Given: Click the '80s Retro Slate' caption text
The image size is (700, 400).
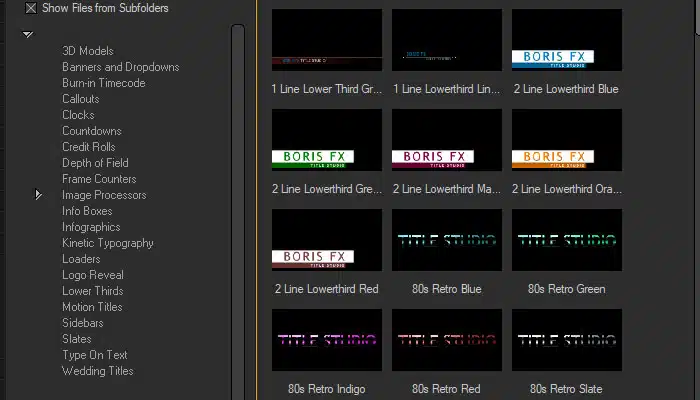Looking at the screenshot, I should (566, 389).
